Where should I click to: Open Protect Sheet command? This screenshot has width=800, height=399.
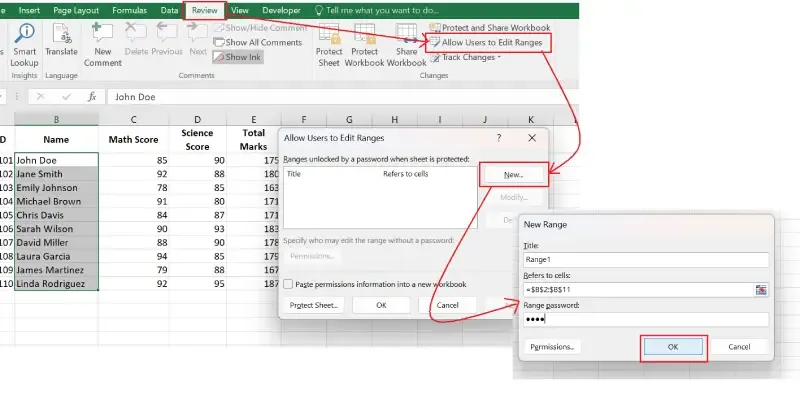coord(329,45)
